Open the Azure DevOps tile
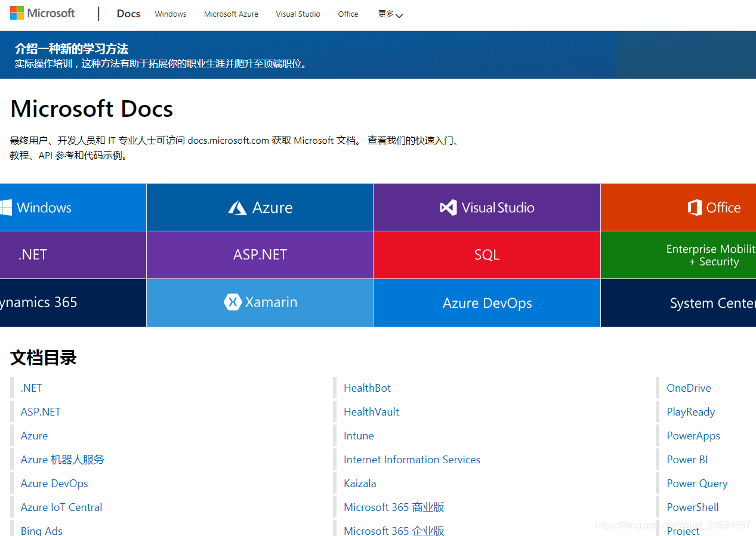Viewport: 756px width, 536px height. [487, 303]
